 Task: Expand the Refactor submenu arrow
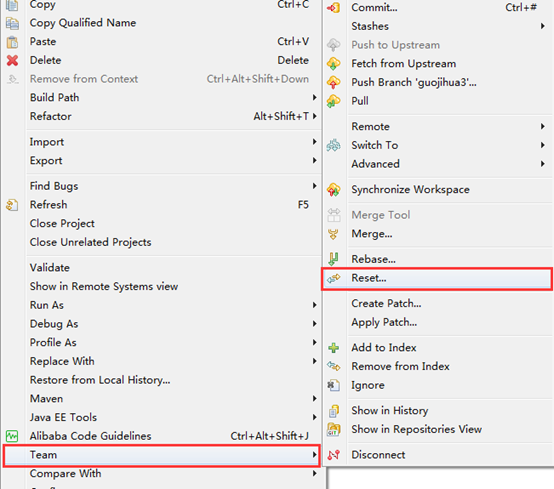(314, 116)
